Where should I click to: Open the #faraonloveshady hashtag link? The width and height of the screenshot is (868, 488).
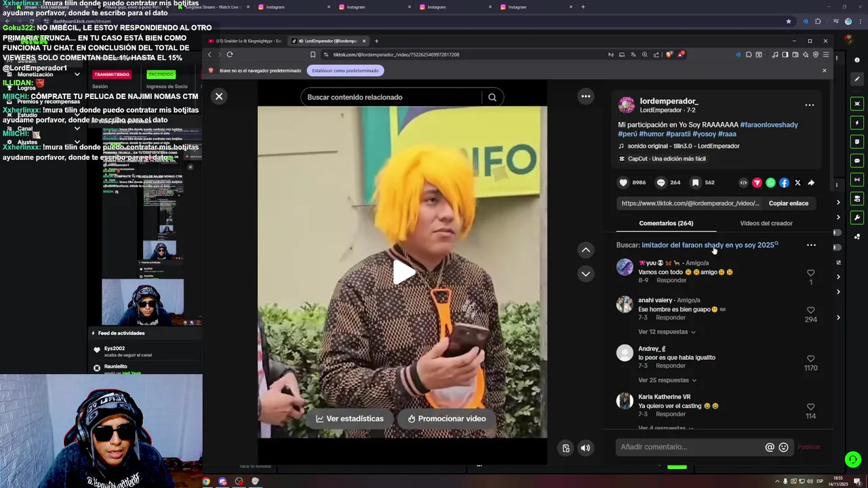pos(769,125)
